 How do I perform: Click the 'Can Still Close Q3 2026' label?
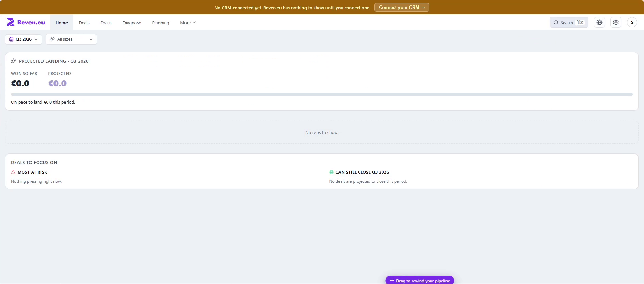coord(362,172)
